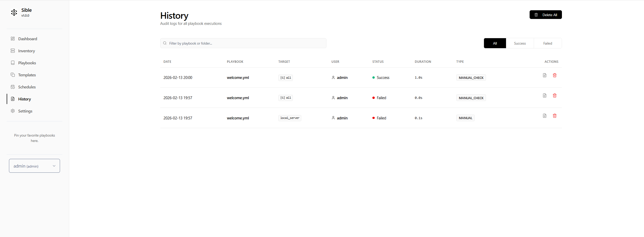
Task: Delete the 20:00 Success history entry
Action: click(554, 75)
